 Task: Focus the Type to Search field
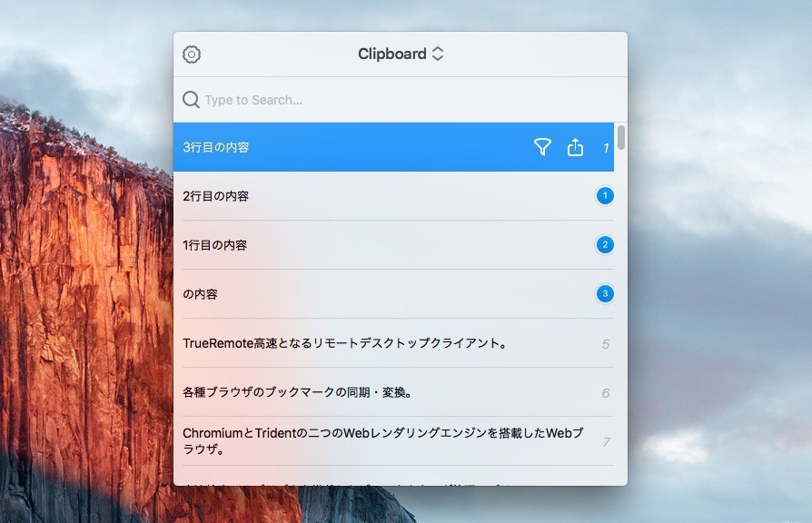400,99
